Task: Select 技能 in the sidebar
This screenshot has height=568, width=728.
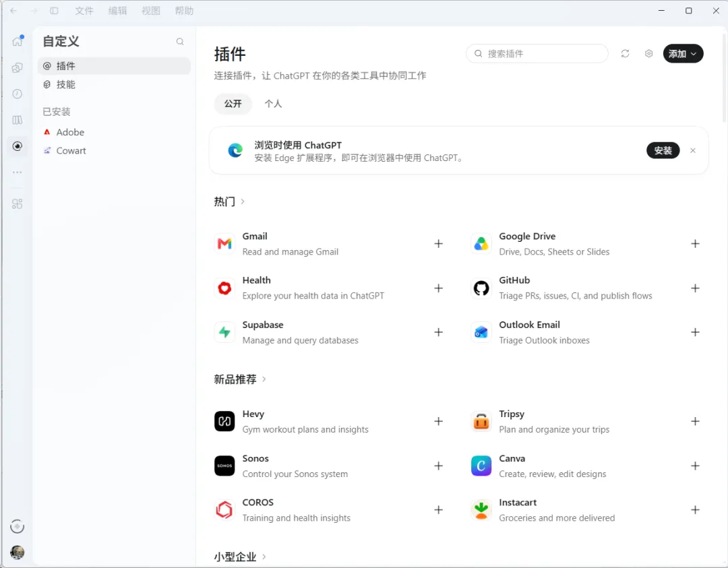Action: (114, 84)
